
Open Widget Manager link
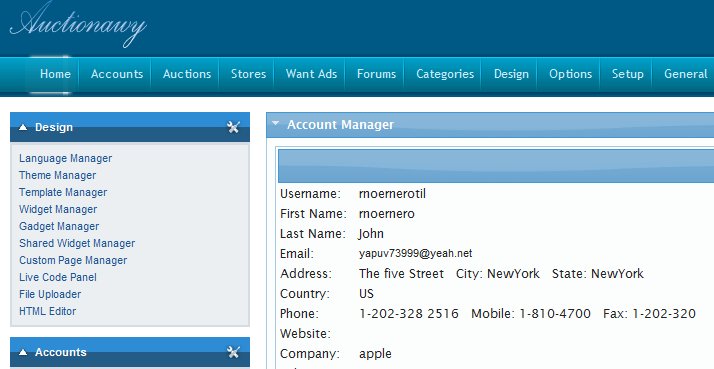(x=58, y=209)
